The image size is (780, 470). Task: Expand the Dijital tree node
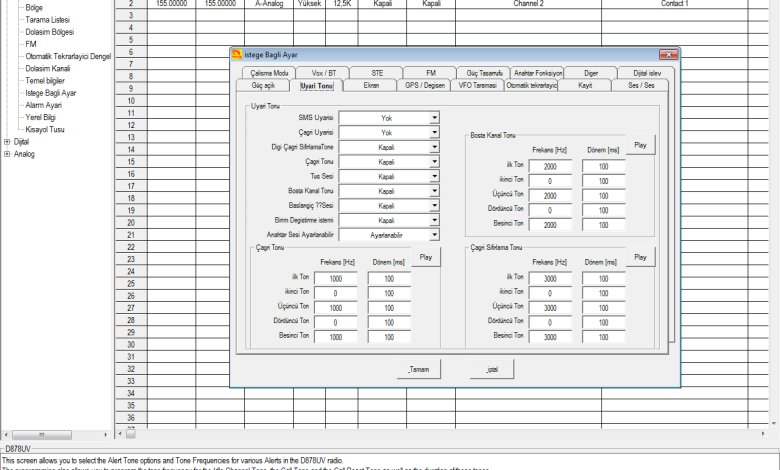click(x=7, y=142)
